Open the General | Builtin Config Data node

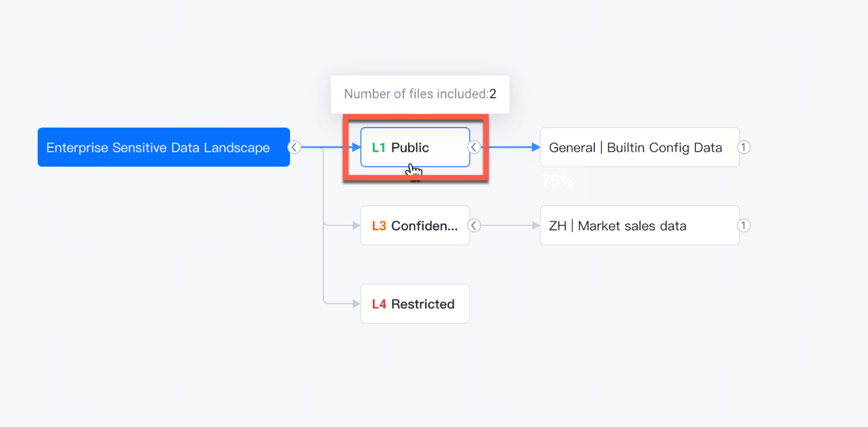tap(640, 147)
